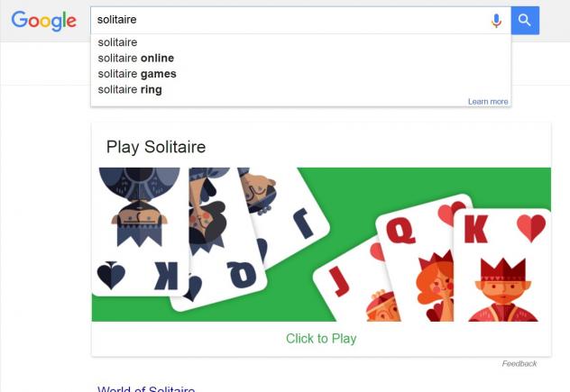570x392 pixels.
Task: Click the green felt game banner
Action: pos(321,244)
